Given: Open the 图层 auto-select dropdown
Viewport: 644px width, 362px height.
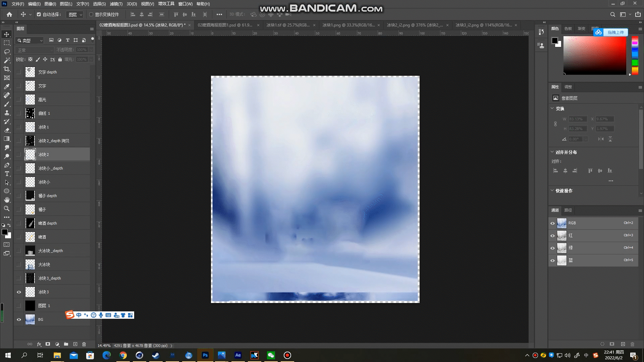Looking at the screenshot, I should click(75, 14).
